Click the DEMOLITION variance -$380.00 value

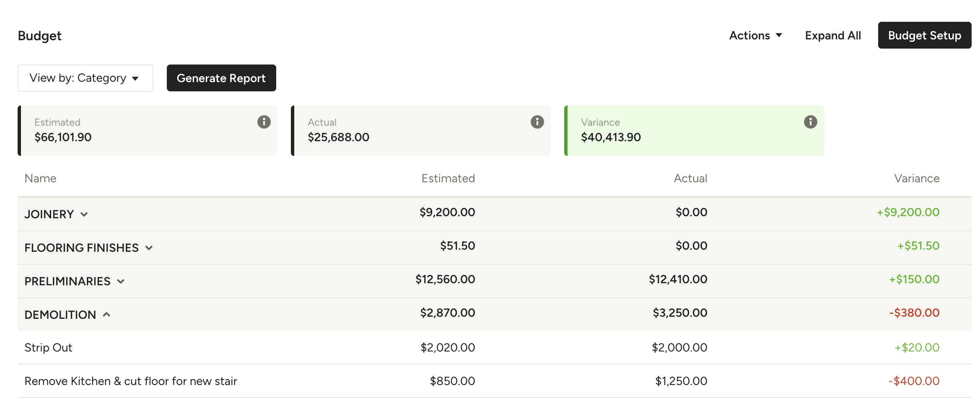click(914, 313)
